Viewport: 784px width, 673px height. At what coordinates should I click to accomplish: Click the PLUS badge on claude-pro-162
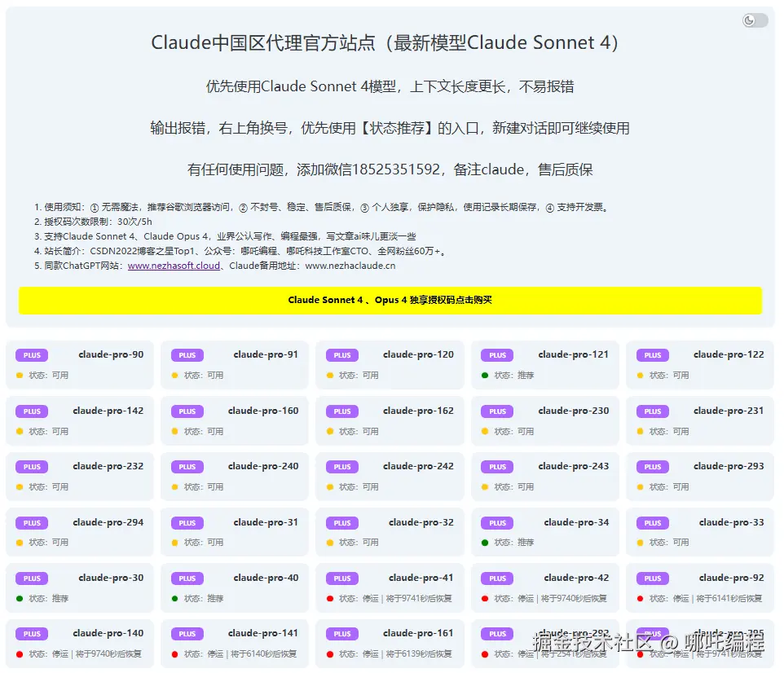coord(342,411)
